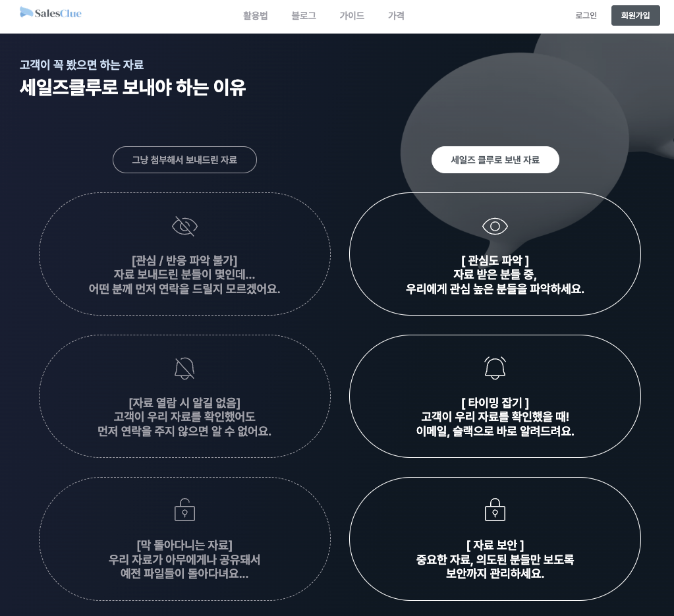Click the line 먼저 연락을 주지 않으면 알 수 없어요.

(185, 431)
